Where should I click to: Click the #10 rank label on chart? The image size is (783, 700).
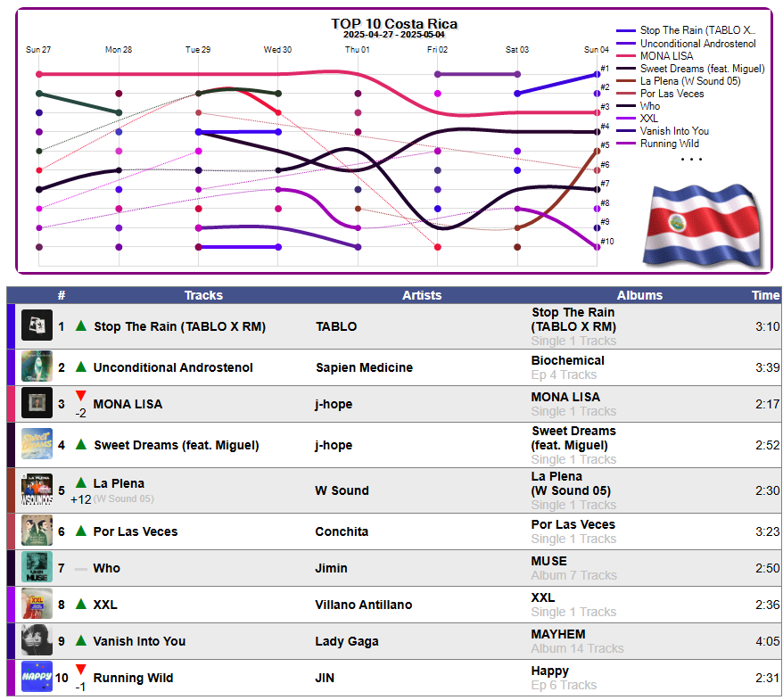606,241
